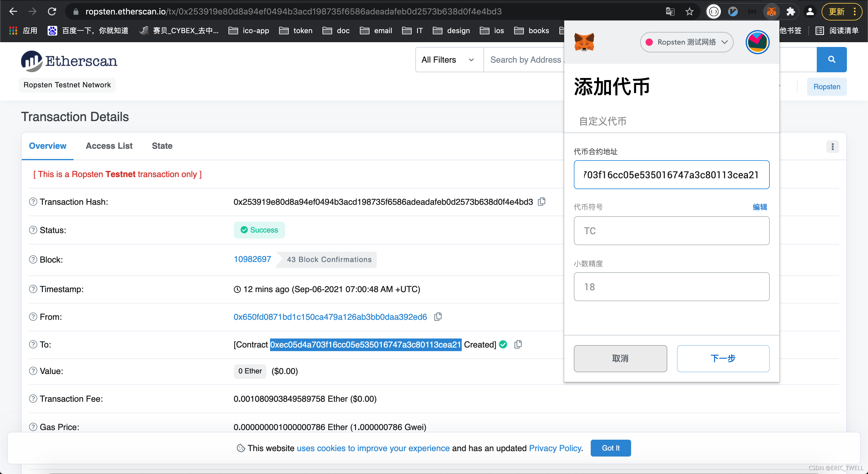Click the Apps grid icon in bookmarks bar

click(13, 31)
